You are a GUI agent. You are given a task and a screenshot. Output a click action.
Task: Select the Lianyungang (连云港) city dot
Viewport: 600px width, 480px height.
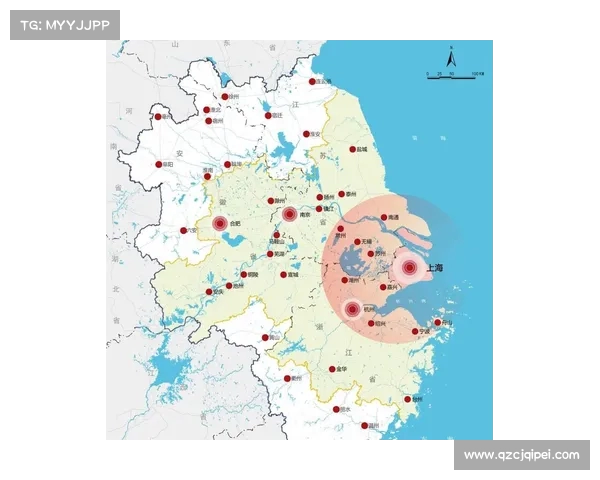(x=312, y=82)
